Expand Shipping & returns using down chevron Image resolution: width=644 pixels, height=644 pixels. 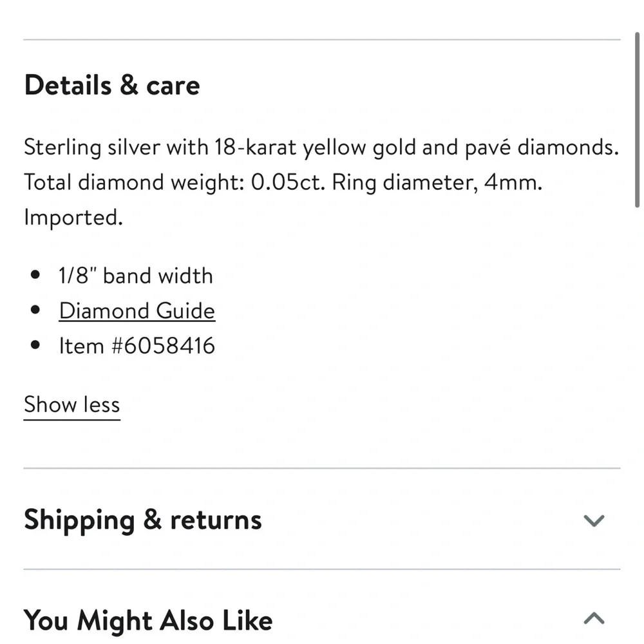(593, 520)
